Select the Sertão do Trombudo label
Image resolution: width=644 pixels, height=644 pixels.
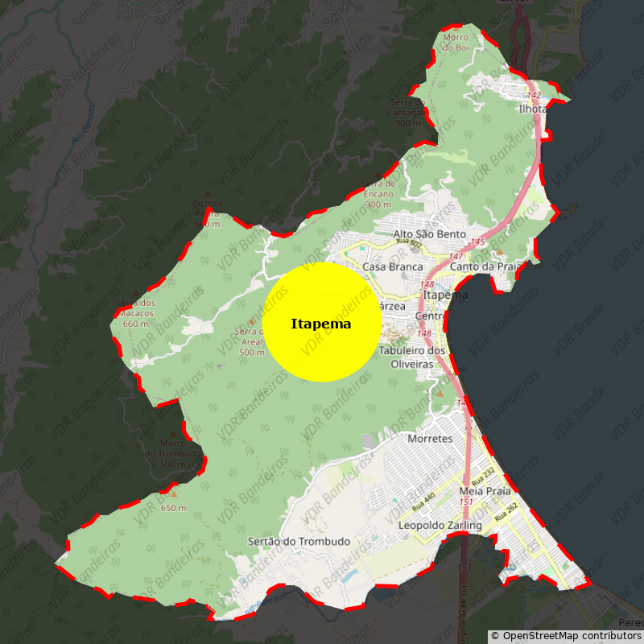coord(299,542)
